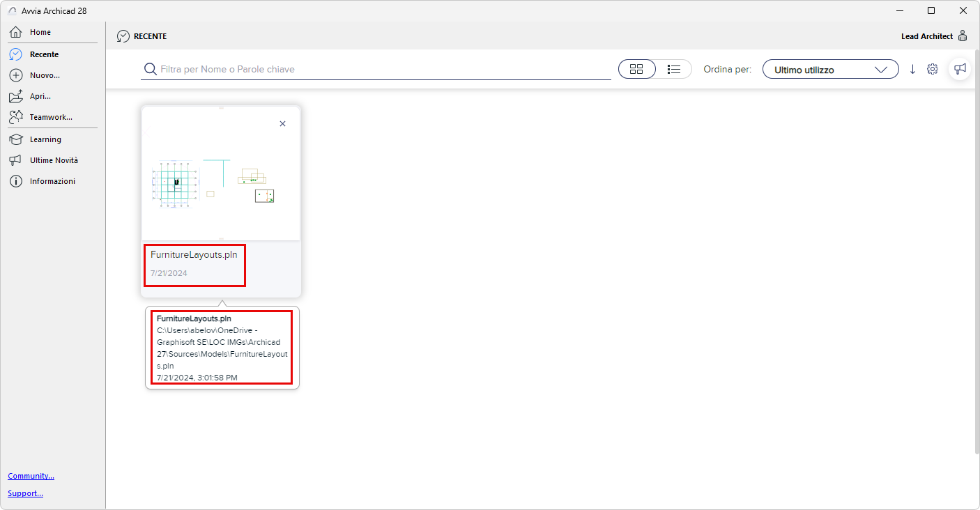The height and width of the screenshot is (510, 980).
Task: Switch to list view
Action: coord(673,69)
